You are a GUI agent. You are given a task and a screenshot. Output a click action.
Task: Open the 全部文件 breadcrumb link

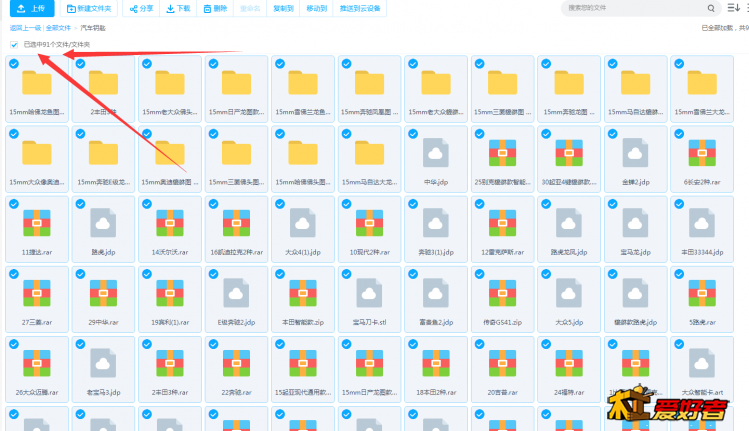[58, 28]
